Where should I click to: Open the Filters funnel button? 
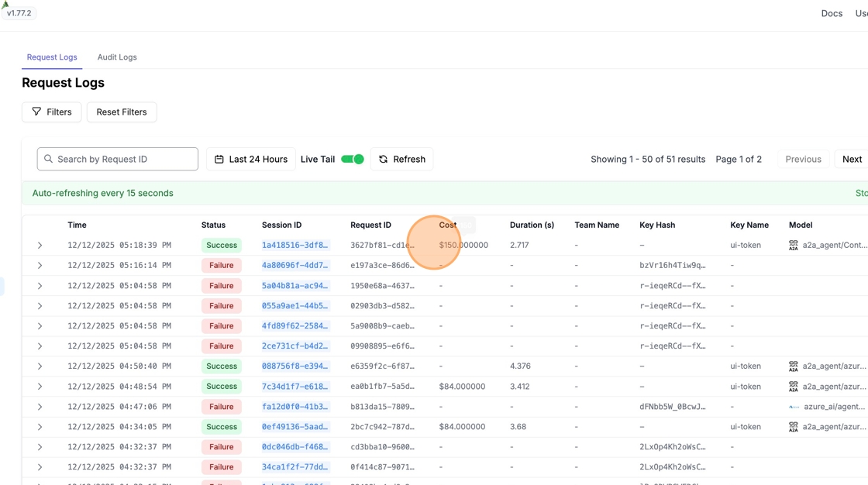coord(51,112)
